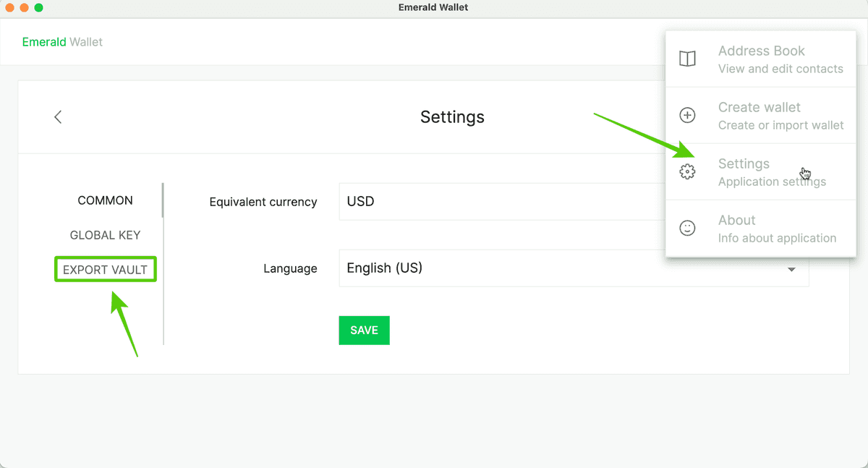The width and height of the screenshot is (868, 468).
Task: Select the Settings gear icon
Action: tap(686, 171)
